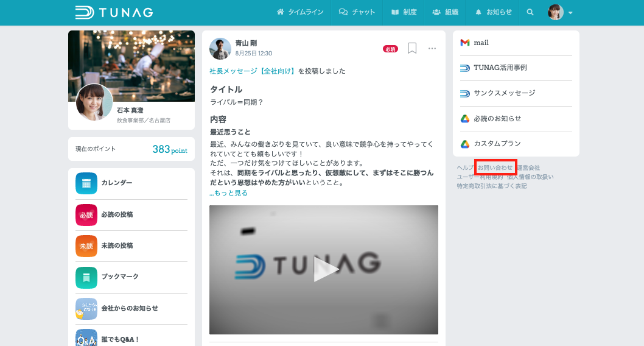The image size is (644, 346).
Task: Expand the post with …もっと見る
Action: pyautogui.click(x=229, y=192)
